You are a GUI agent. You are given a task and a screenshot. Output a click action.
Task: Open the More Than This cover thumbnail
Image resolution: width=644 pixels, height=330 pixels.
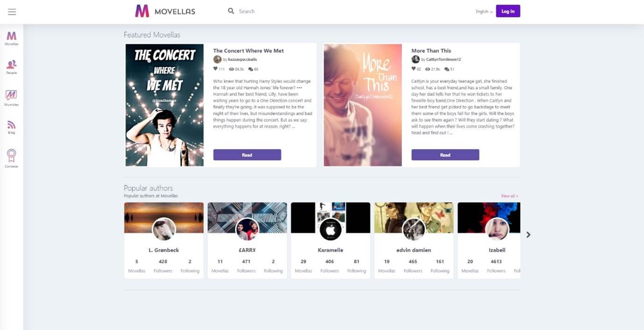pyautogui.click(x=363, y=105)
